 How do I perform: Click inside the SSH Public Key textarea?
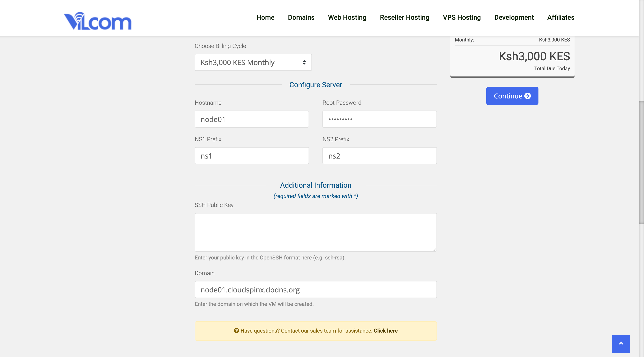tap(316, 232)
